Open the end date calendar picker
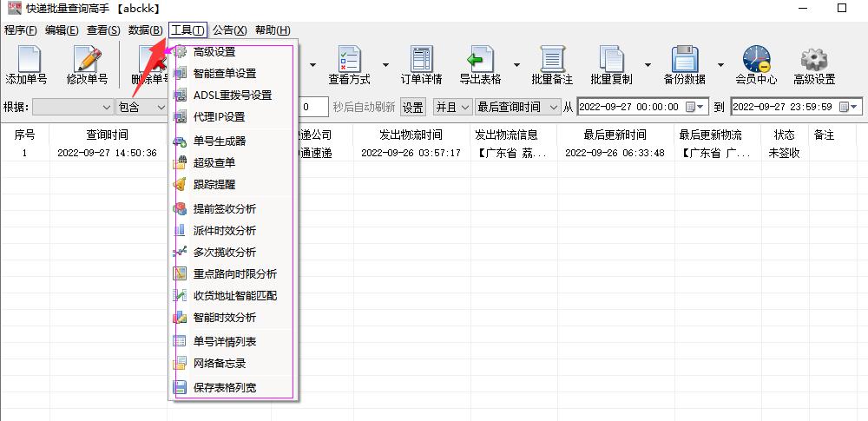Screen dimensions: 868x421 click(849, 107)
